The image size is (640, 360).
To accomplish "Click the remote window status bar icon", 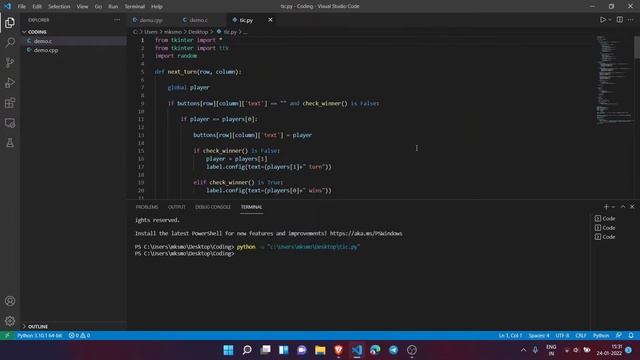I will [x=7, y=336].
